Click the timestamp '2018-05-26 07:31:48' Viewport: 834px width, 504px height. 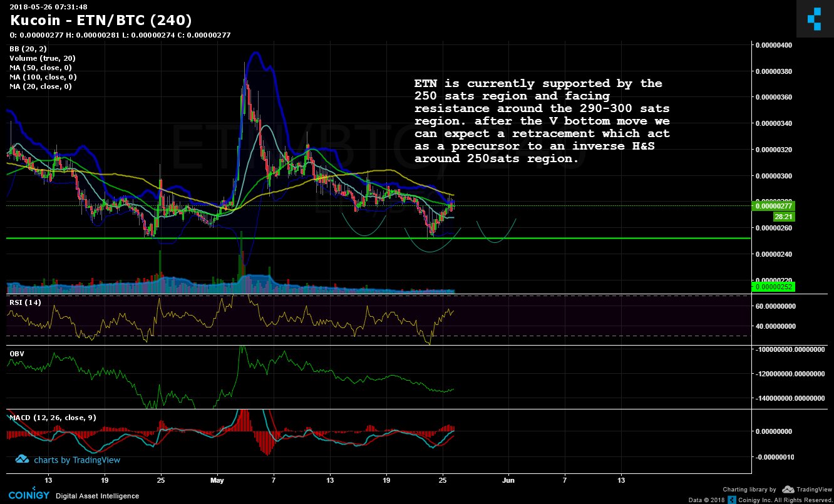click(x=48, y=6)
